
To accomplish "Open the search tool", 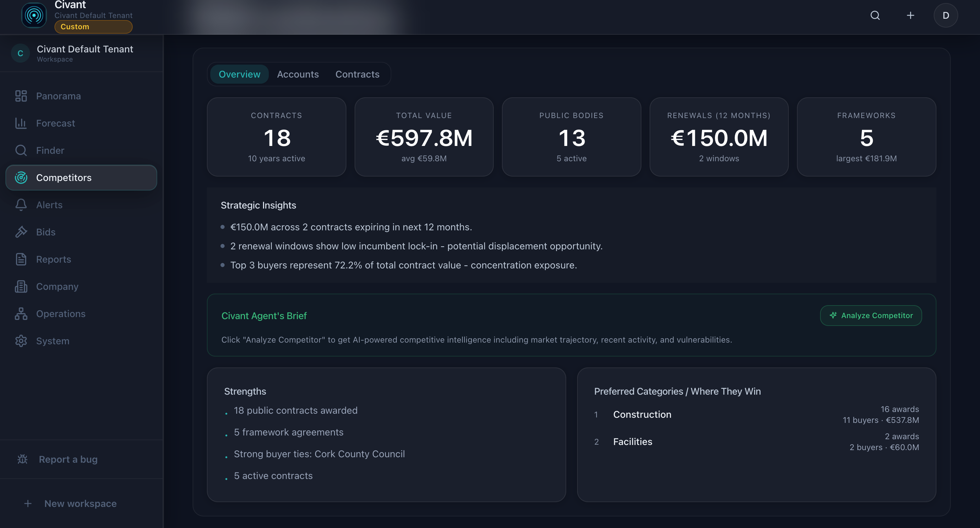I will pyautogui.click(x=875, y=15).
